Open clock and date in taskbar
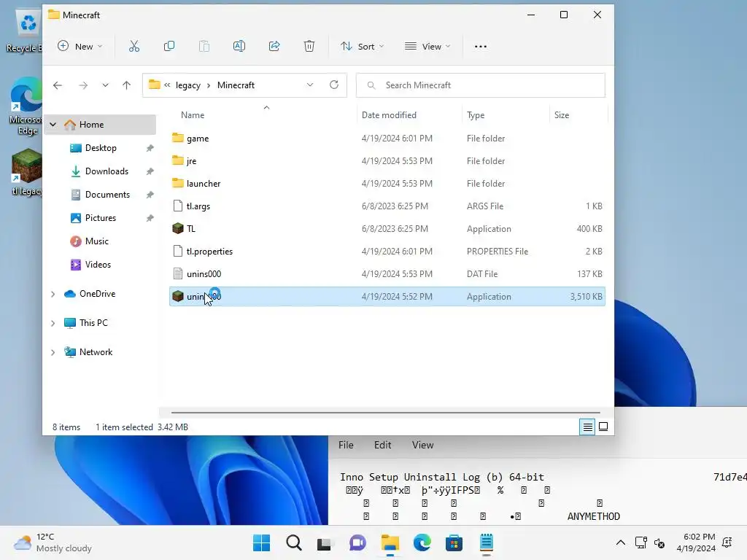 pyautogui.click(x=696, y=542)
